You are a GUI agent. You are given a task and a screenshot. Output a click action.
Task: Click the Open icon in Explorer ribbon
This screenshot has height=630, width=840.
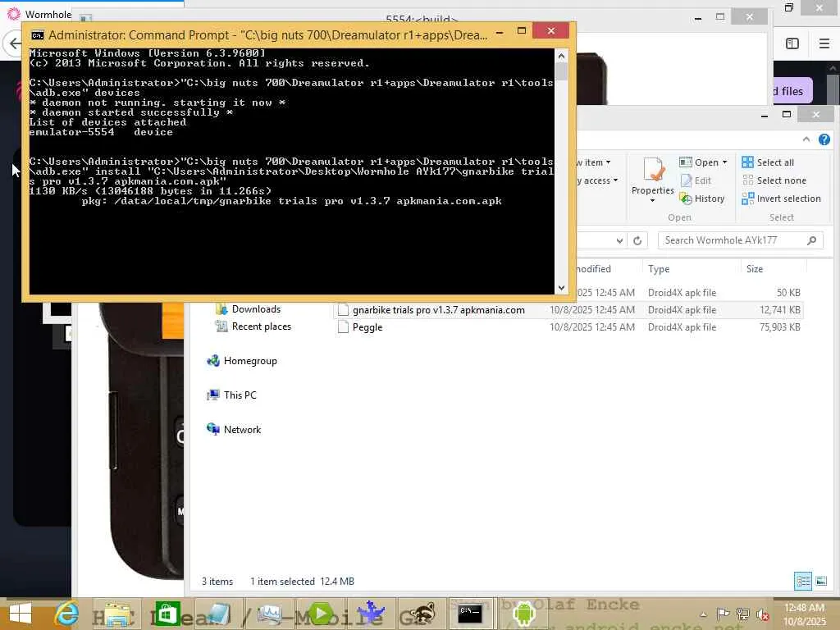(685, 162)
